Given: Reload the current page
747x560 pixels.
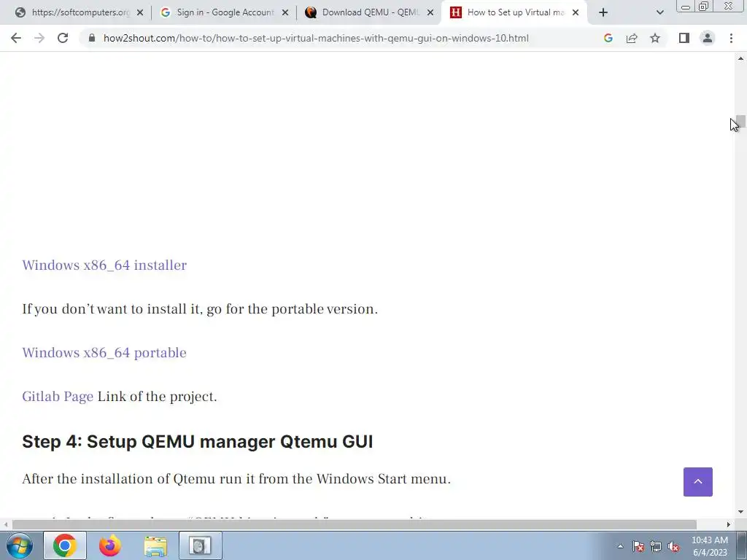Looking at the screenshot, I should [63, 38].
